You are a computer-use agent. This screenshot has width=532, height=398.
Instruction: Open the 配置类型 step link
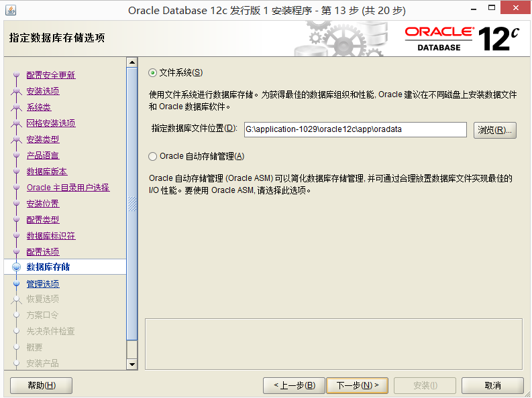point(43,220)
